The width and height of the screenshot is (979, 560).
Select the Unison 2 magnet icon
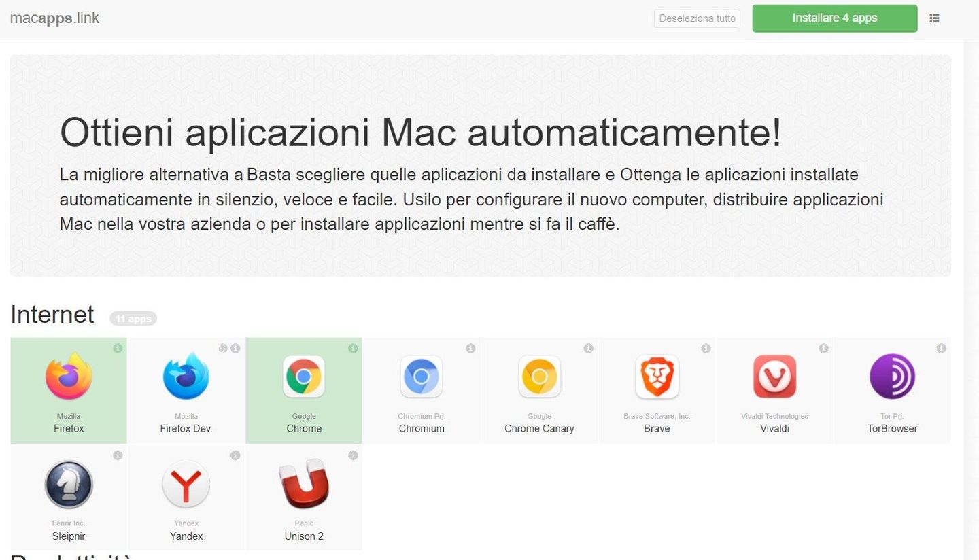point(304,484)
